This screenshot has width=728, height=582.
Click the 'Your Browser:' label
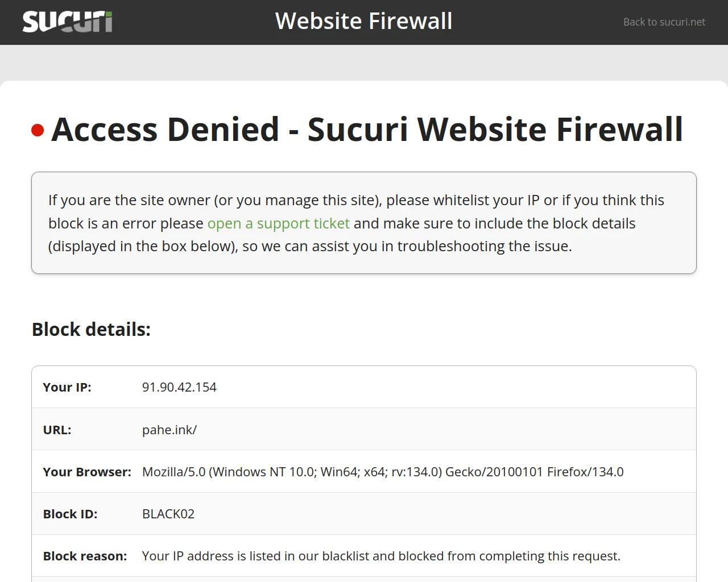click(x=87, y=472)
